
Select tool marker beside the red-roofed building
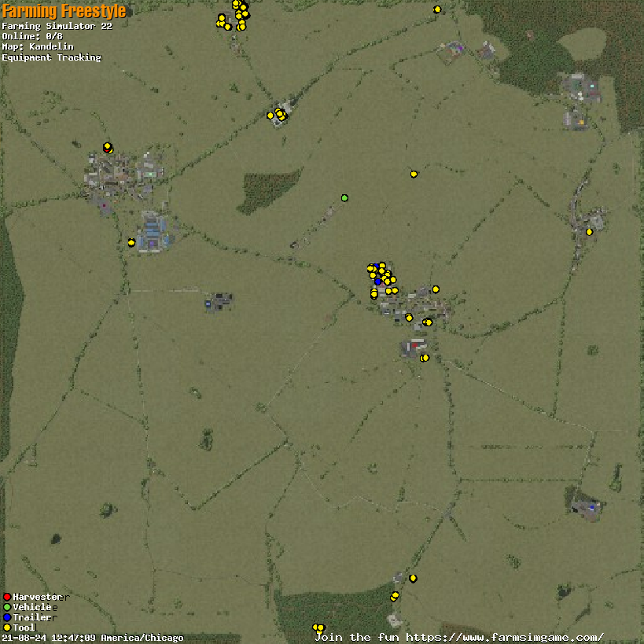(x=425, y=358)
